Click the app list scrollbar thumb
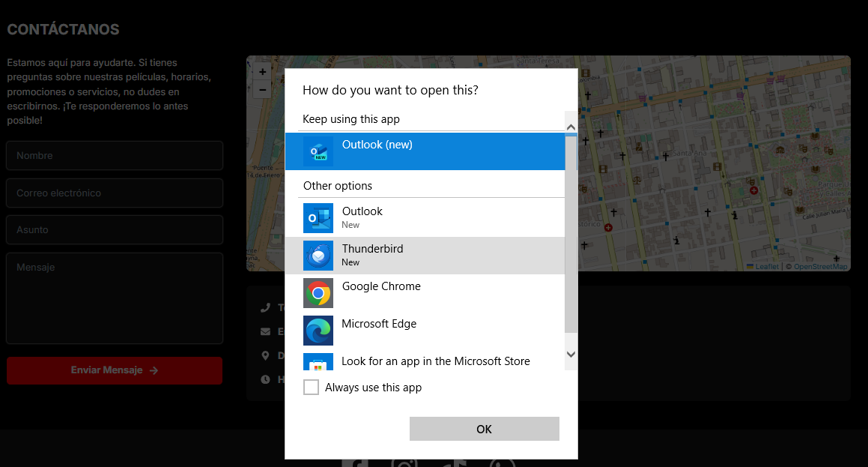 571,232
